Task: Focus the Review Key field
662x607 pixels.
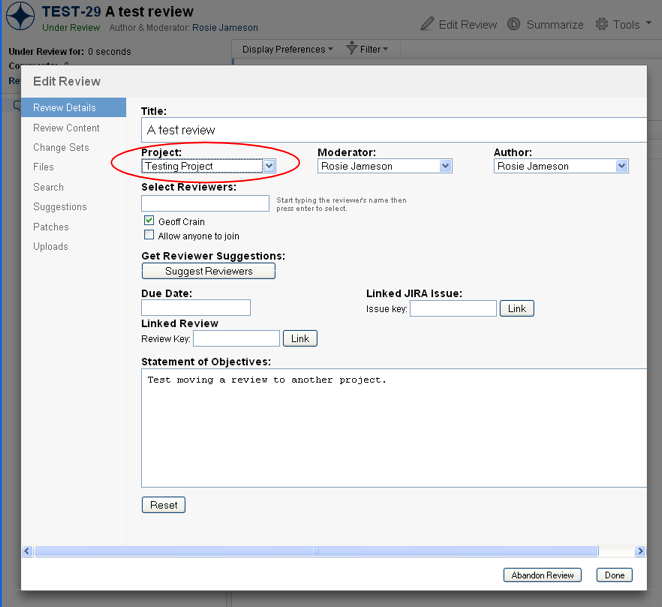Action: (x=236, y=339)
